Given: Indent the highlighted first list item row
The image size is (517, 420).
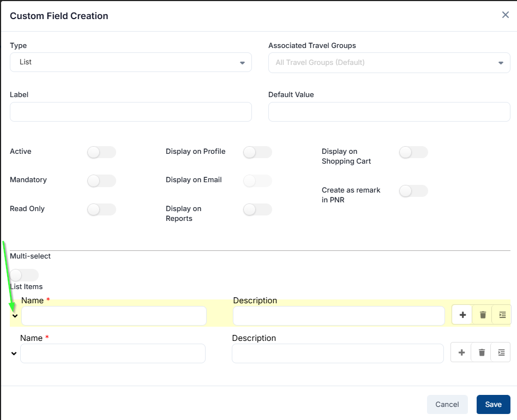Looking at the screenshot, I should [502, 315].
